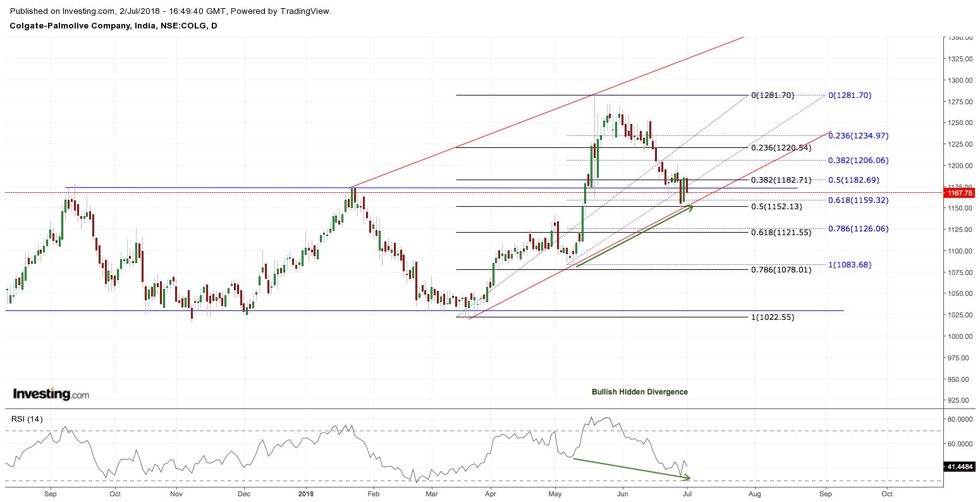
Task: Select the 1200.00 price axis label
Action: coord(960,166)
